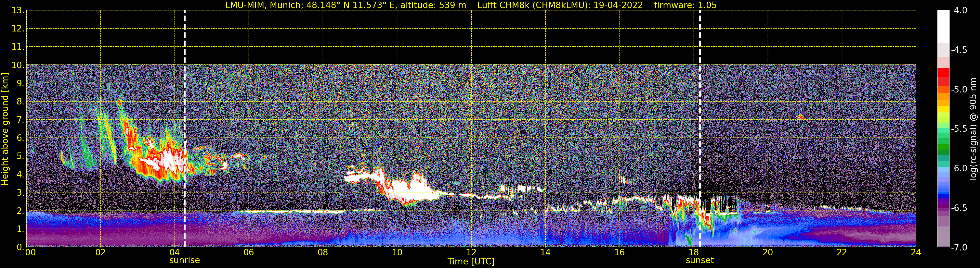This screenshot has width=980, height=268.
Task: Click the '3.' height tick label
Action: pyautogui.click(x=20, y=193)
